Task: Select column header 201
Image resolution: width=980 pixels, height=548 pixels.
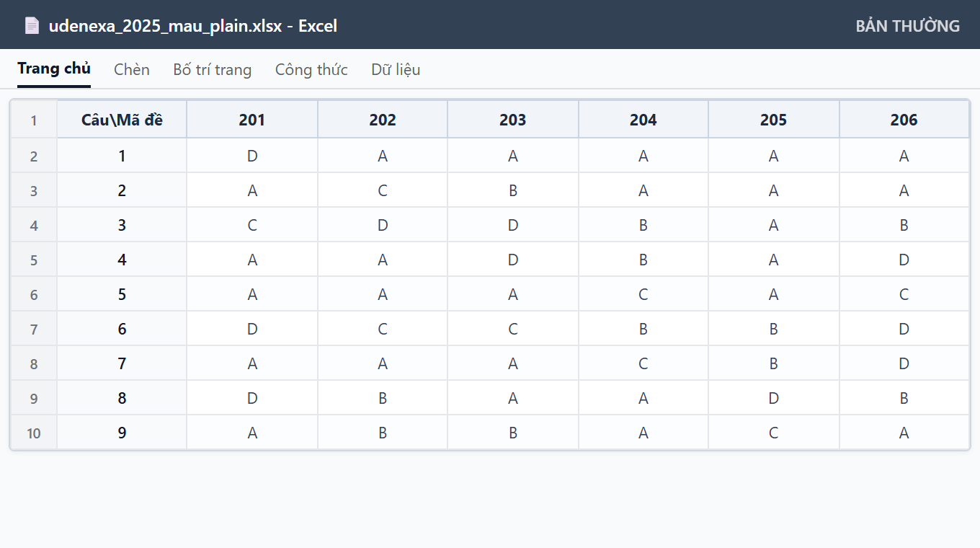Action: (252, 120)
